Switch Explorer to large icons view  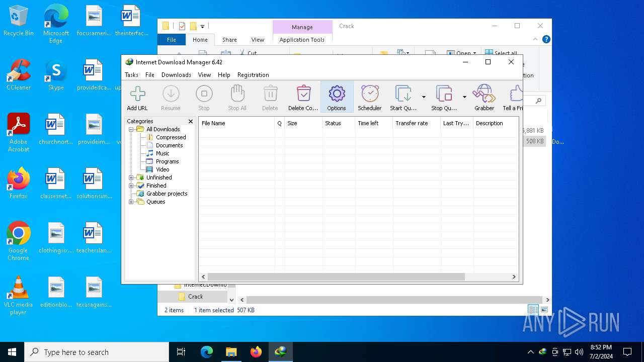pyautogui.click(x=544, y=310)
